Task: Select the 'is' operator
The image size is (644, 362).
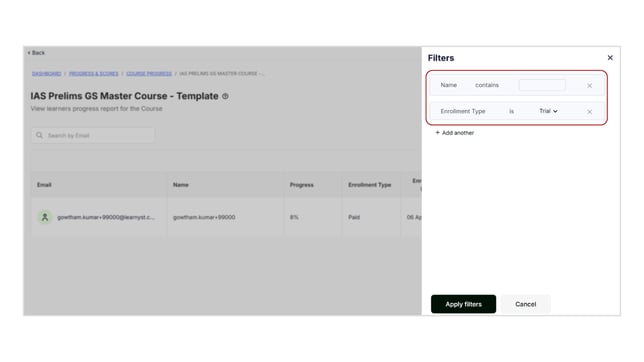Action: [511, 111]
